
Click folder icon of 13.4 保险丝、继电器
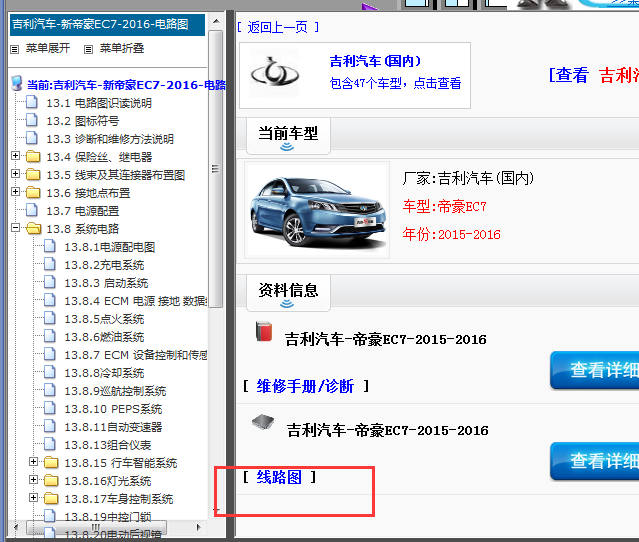coord(33,156)
